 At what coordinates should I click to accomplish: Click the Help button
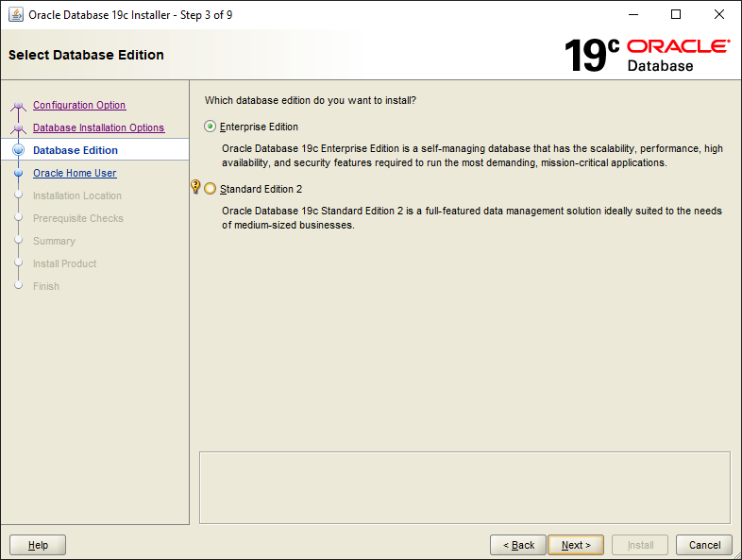point(38,545)
